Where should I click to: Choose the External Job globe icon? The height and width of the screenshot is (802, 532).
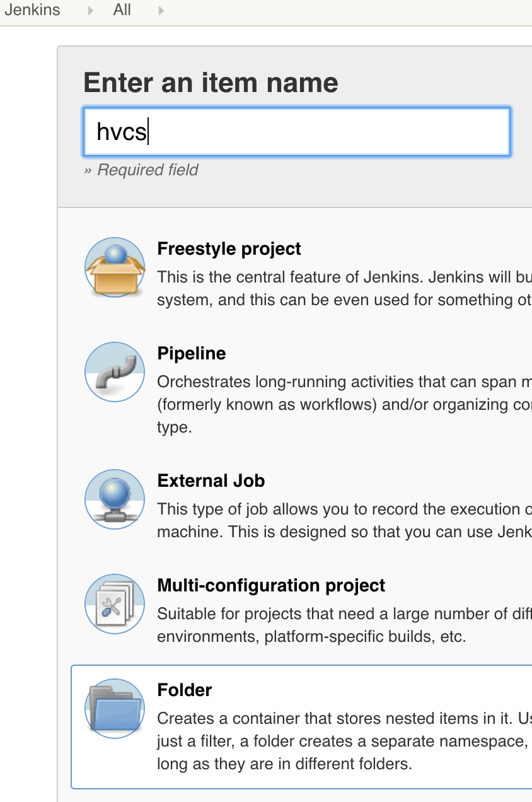pyautogui.click(x=115, y=499)
